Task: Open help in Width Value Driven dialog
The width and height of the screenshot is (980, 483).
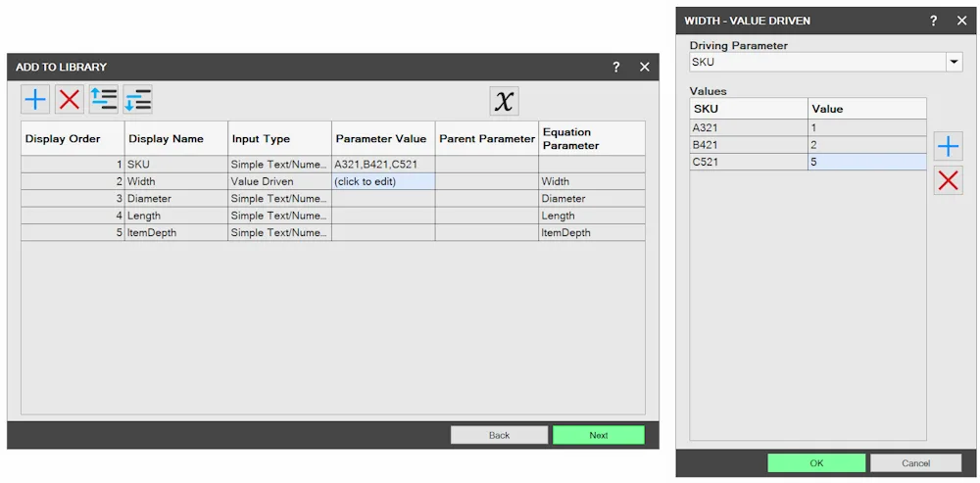Action: 933,21
